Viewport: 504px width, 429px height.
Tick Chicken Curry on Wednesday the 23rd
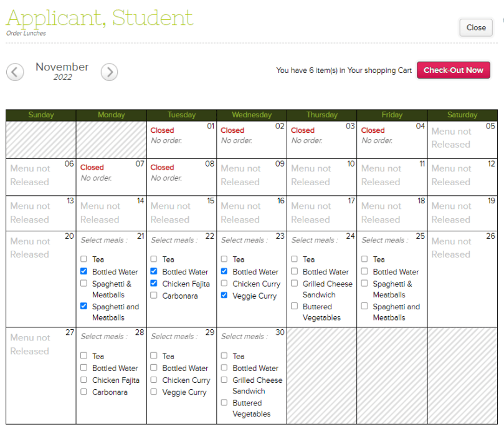pyautogui.click(x=224, y=283)
